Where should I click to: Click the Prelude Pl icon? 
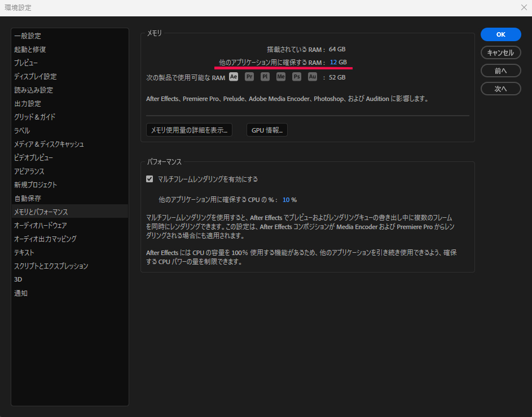[x=265, y=77]
